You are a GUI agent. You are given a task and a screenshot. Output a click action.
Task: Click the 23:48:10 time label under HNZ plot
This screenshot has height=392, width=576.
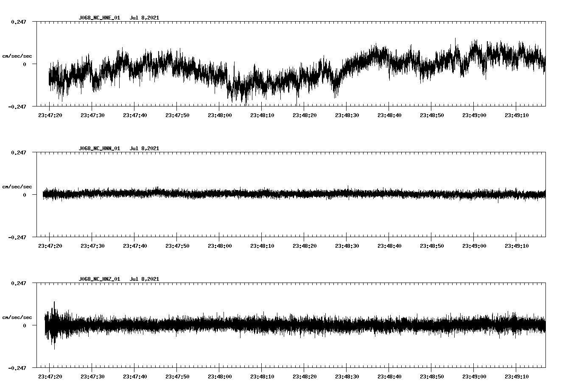(262, 376)
